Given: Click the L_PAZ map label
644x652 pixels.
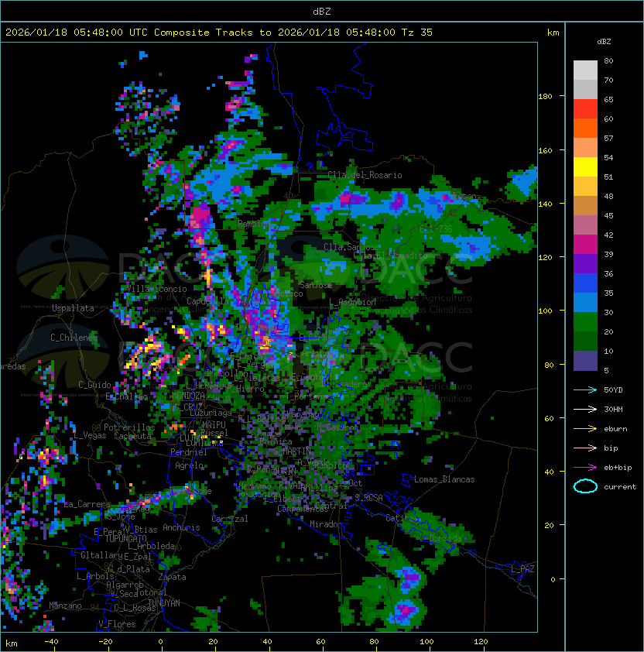Looking at the screenshot, I should pos(522,569).
